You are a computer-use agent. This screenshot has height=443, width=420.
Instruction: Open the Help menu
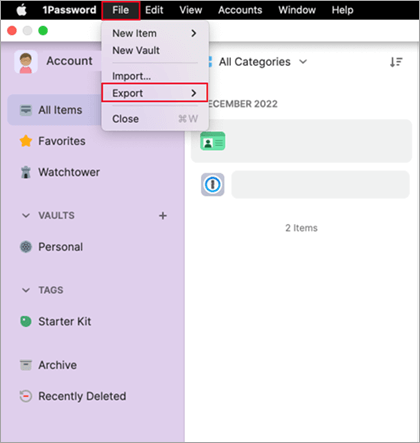click(x=342, y=10)
